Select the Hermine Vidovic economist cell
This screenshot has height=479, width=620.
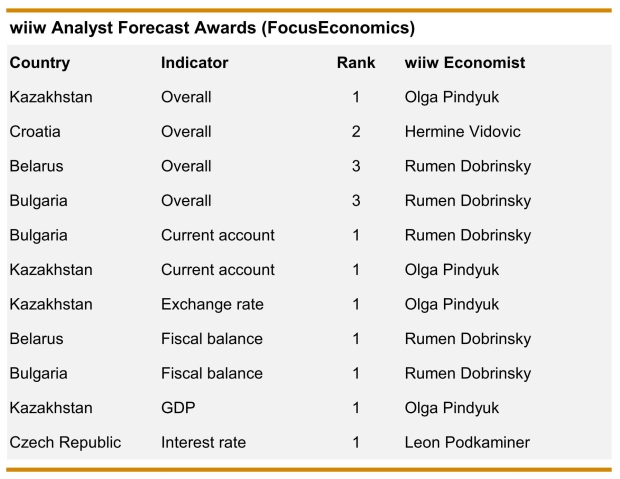(463, 131)
